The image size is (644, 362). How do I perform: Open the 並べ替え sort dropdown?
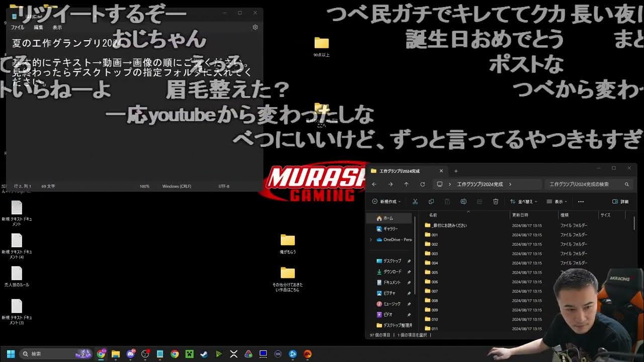point(523,202)
